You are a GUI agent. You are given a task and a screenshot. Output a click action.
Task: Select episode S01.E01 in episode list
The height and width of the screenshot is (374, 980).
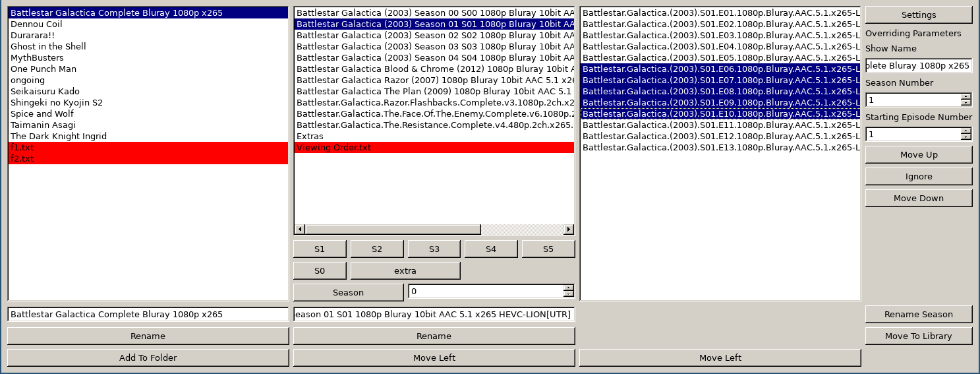point(720,13)
